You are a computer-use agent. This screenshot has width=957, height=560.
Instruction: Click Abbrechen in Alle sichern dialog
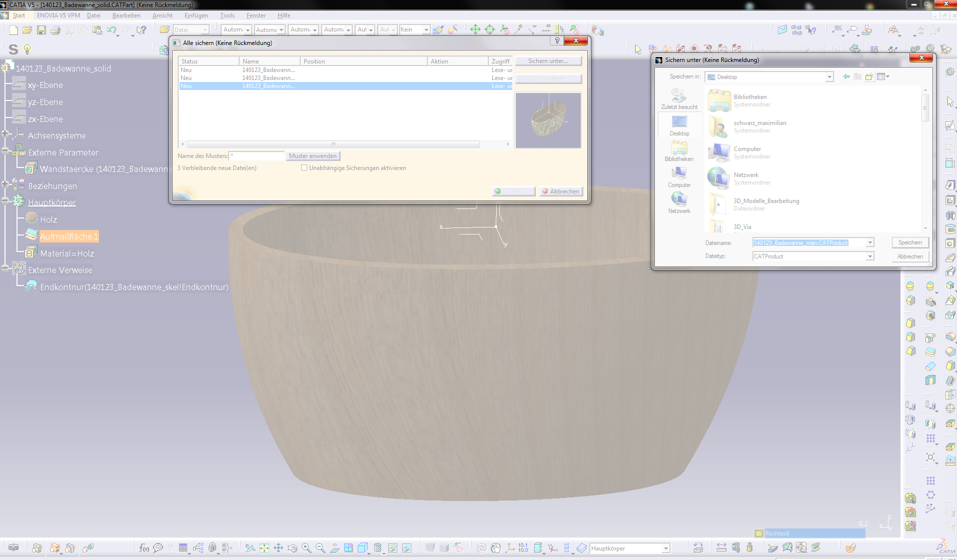point(561,191)
